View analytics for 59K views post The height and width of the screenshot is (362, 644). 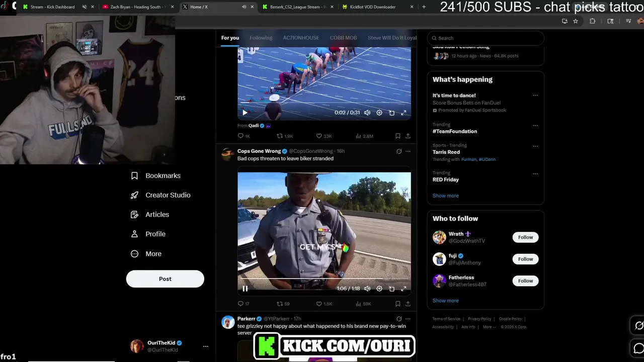(363, 304)
